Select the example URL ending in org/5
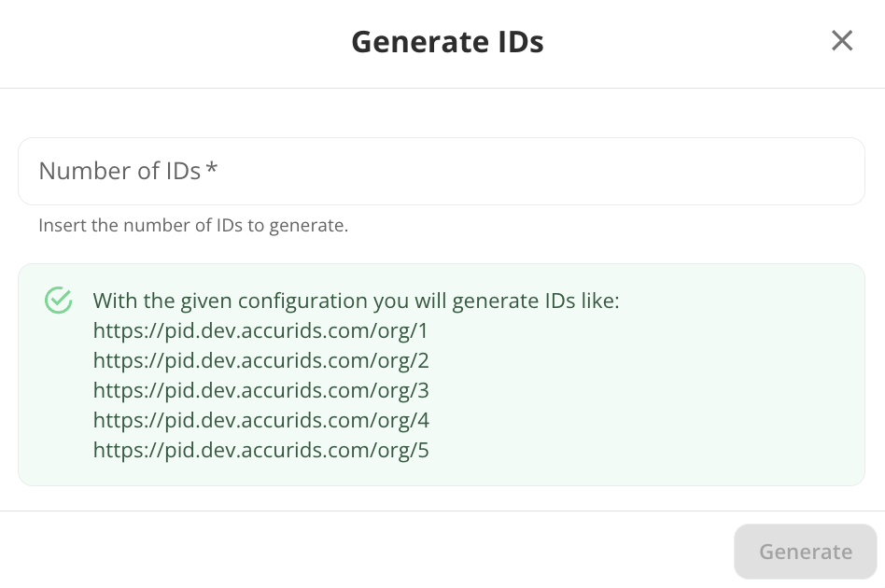This screenshot has height=588, width=885. click(x=260, y=451)
